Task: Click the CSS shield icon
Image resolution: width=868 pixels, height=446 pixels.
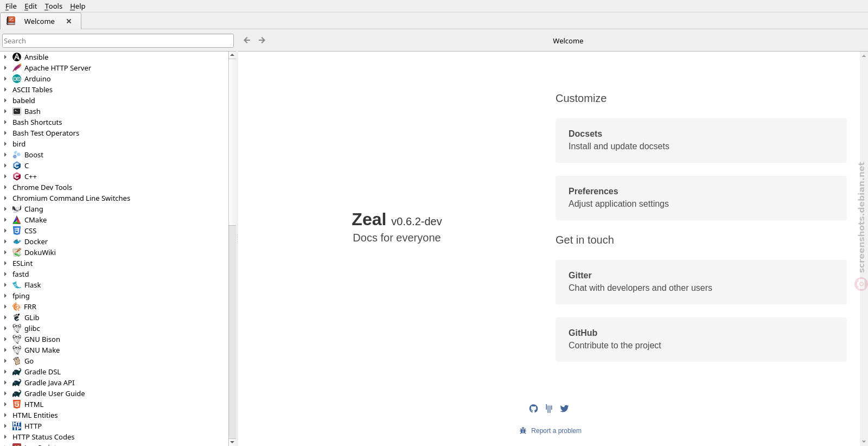Action: click(17, 231)
